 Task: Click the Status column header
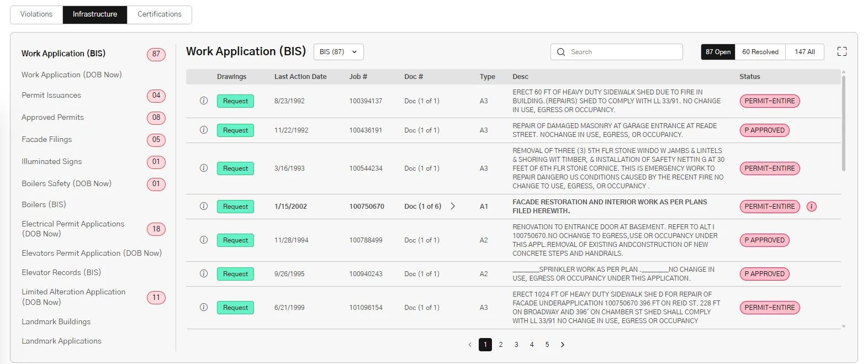click(x=750, y=77)
